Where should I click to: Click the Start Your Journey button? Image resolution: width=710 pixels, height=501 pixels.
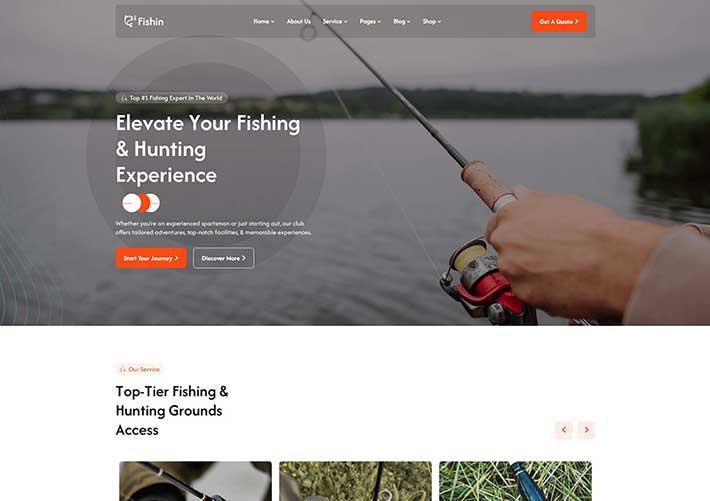point(151,258)
